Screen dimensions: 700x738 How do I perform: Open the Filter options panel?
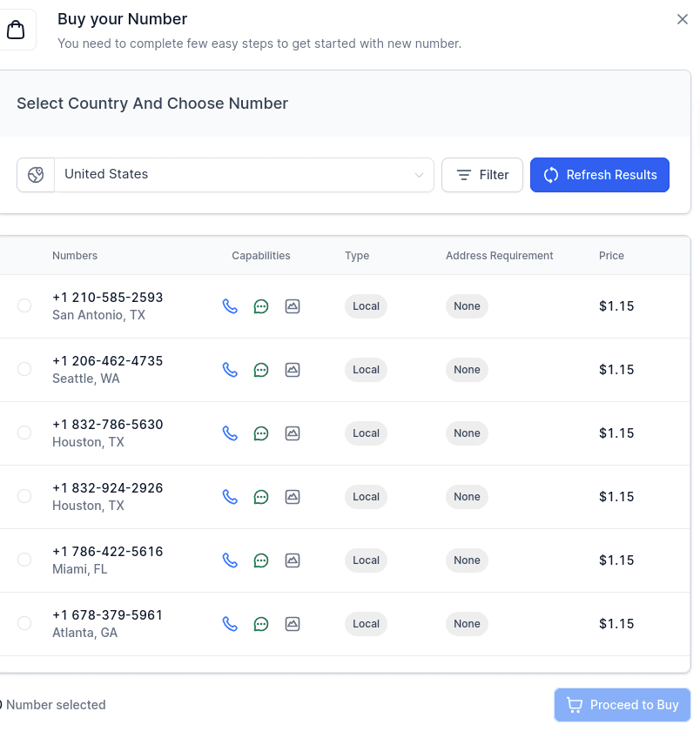coord(482,175)
